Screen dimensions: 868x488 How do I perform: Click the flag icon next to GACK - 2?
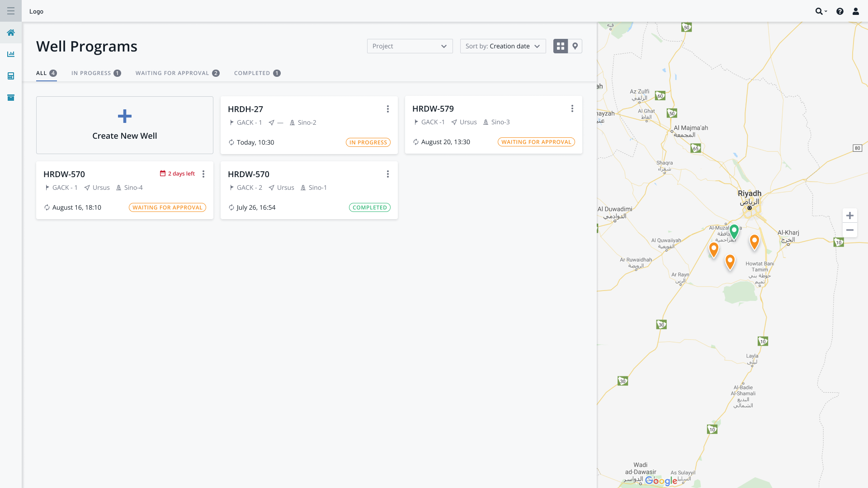click(232, 188)
